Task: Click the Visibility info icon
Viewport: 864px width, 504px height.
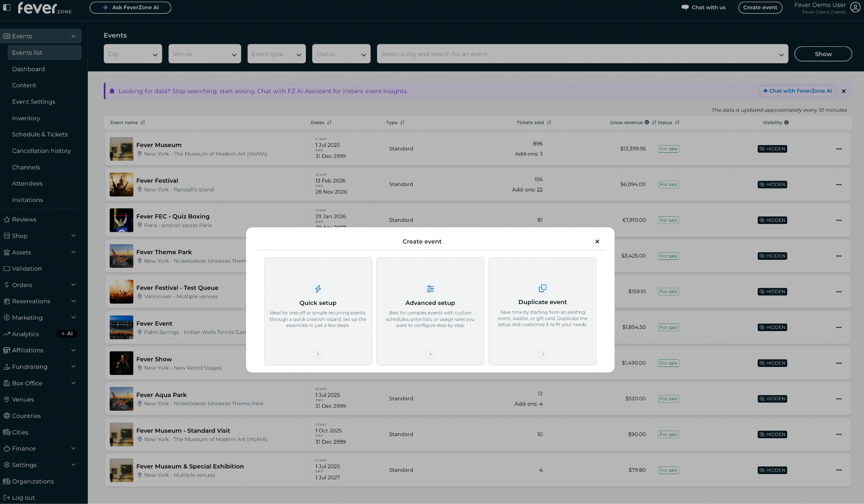Action: [786, 123]
